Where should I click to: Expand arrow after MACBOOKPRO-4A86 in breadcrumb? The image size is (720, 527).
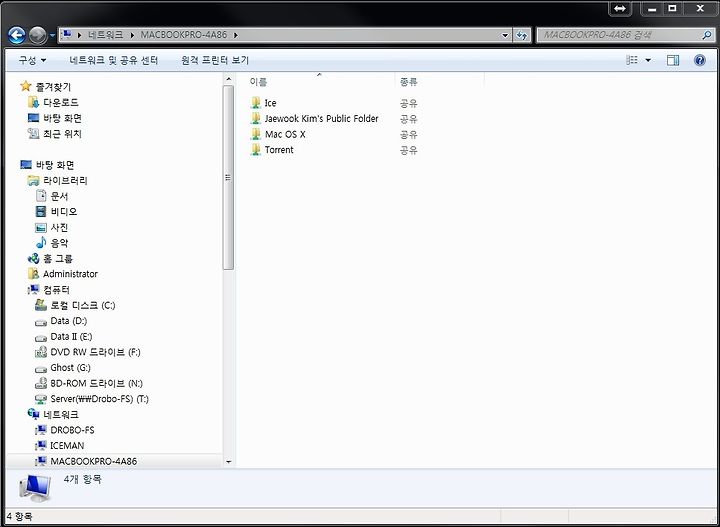click(x=236, y=35)
